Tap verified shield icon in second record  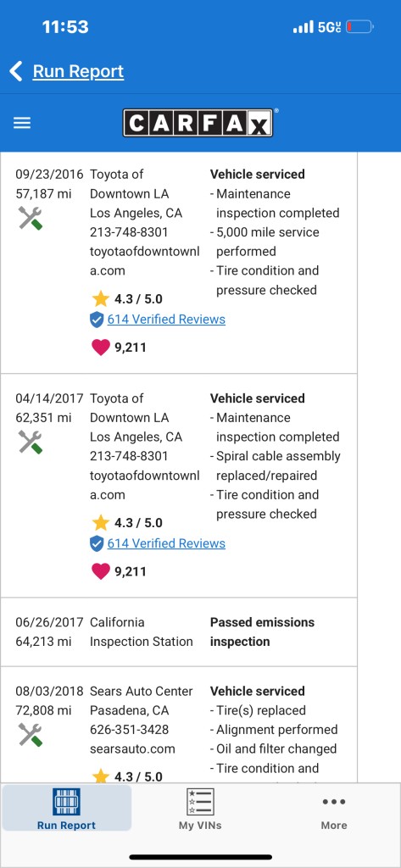pos(97,543)
